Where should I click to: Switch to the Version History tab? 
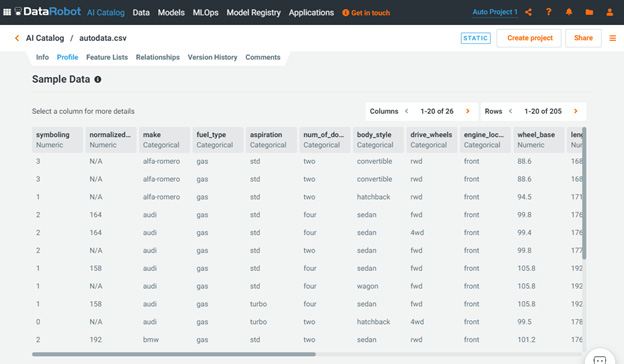point(213,57)
